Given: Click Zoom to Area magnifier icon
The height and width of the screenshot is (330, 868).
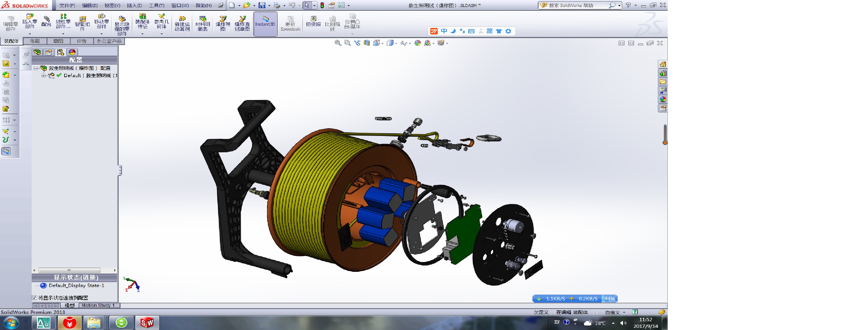Looking at the screenshot, I should (347, 43).
